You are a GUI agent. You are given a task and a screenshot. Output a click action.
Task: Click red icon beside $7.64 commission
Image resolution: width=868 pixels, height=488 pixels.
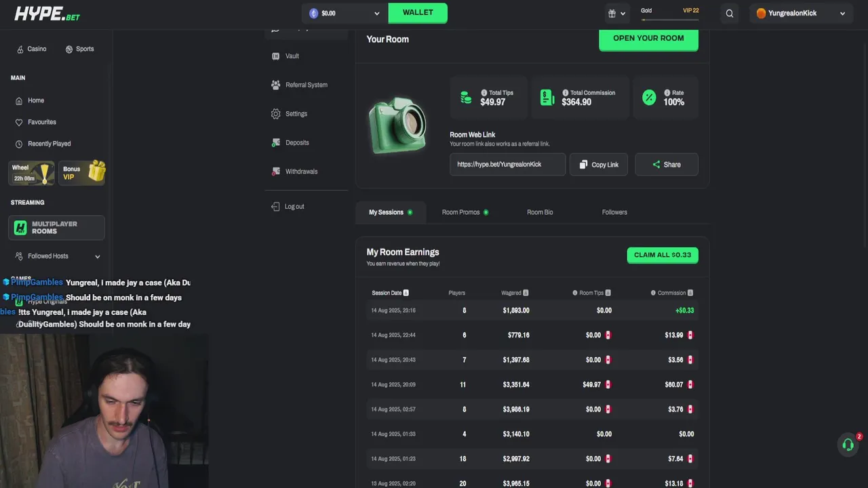click(690, 459)
